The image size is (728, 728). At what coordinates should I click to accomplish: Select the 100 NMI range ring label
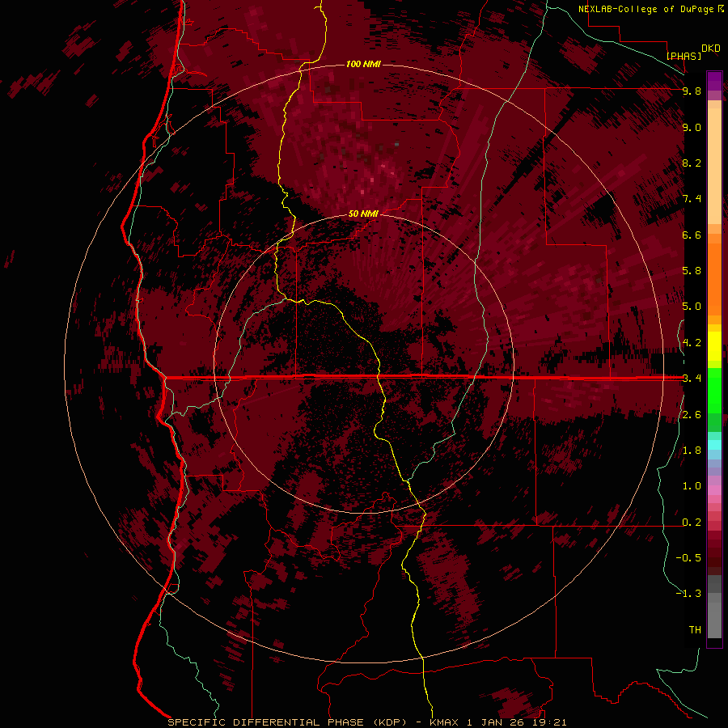coord(363,64)
